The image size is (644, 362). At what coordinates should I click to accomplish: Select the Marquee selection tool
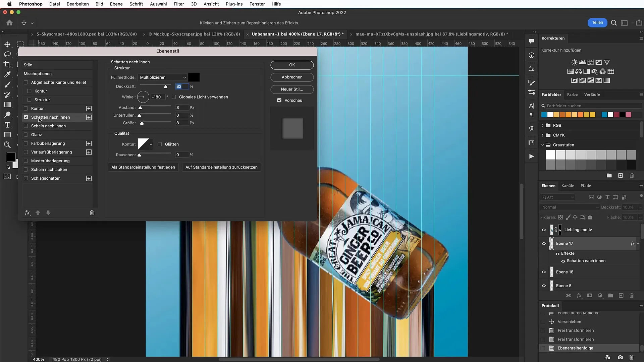[20, 43]
